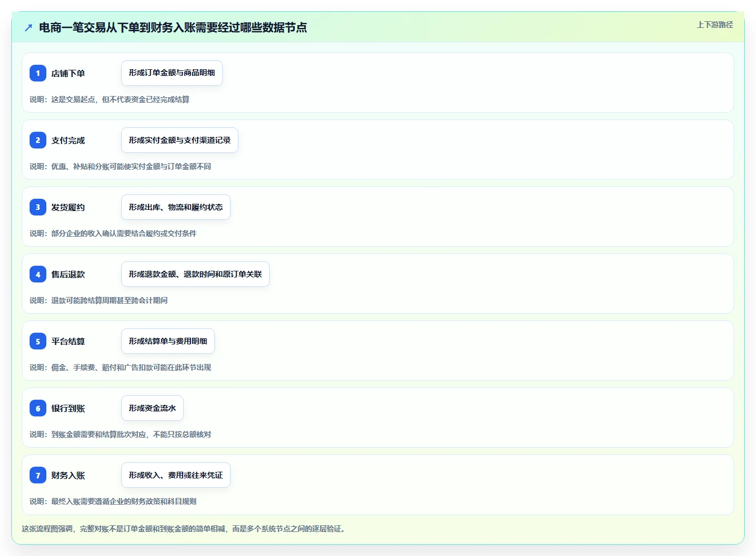Click the note about 财务政策和科目规则
This screenshot has width=756, height=556.
[113, 501]
